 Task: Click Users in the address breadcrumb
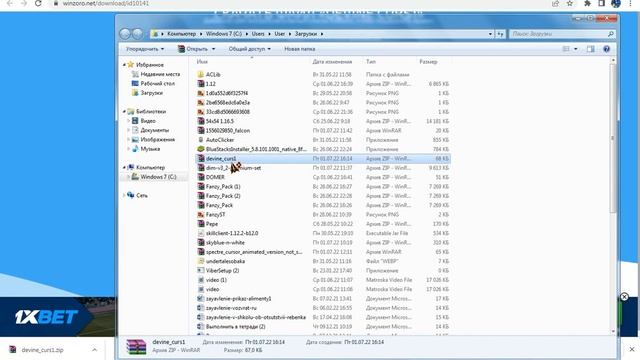(258, 34)
